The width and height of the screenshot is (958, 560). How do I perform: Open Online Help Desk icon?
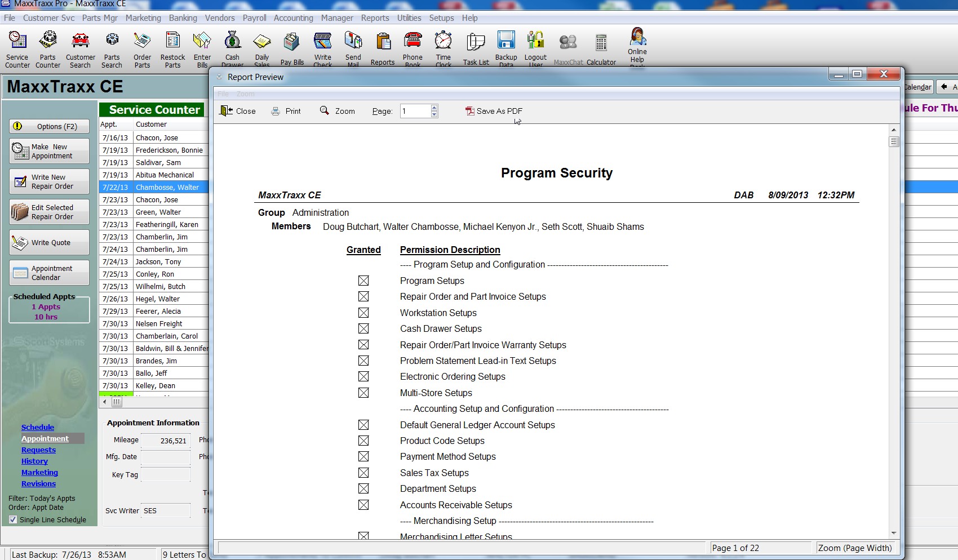(637, 46)
